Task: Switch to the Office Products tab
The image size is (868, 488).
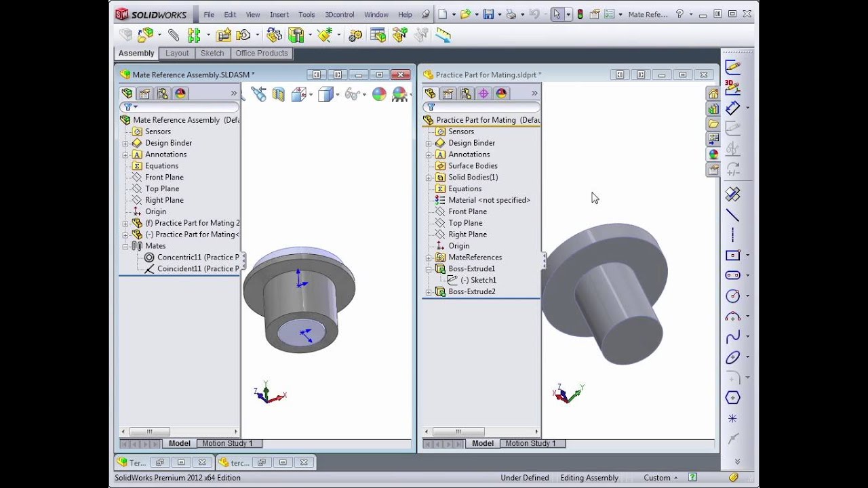Action: click(x=262, y=53)
